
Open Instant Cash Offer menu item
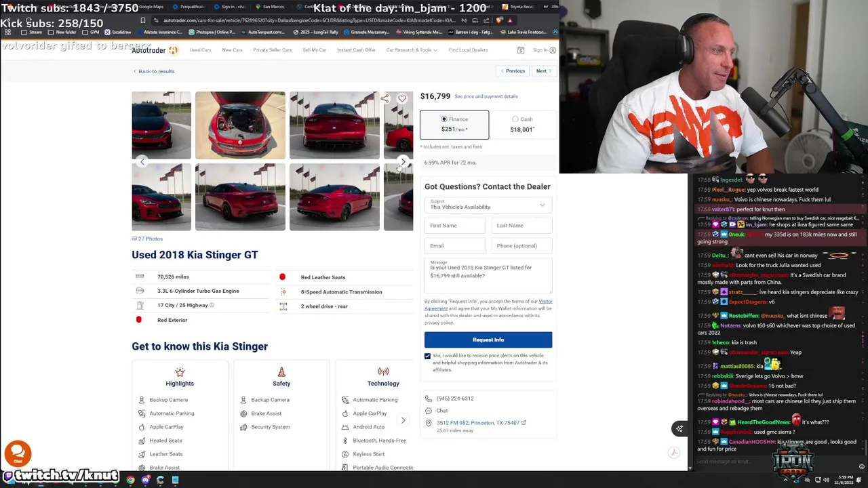pyautogui.click(x=356, y=50)
